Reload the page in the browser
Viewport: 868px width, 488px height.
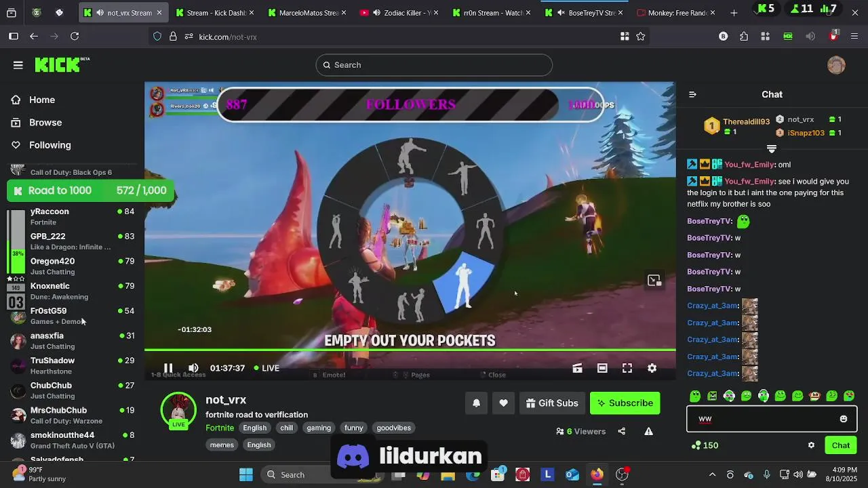coord(75,37)
